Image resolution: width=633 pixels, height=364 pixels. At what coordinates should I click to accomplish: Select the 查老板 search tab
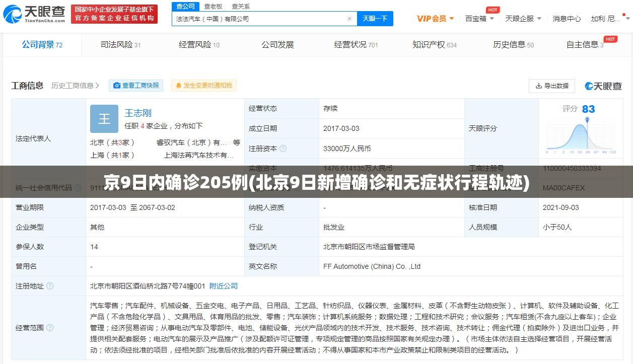click(x=213, y=7)
